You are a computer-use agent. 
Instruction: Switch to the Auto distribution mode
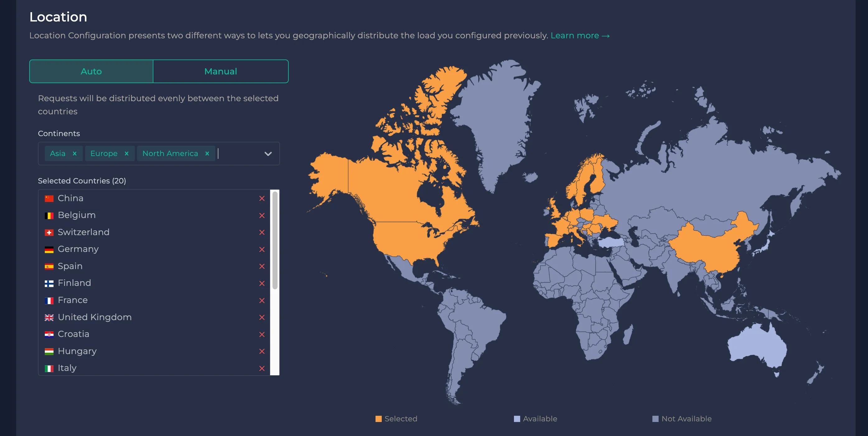pyautogui.click(x=91, y=71)
